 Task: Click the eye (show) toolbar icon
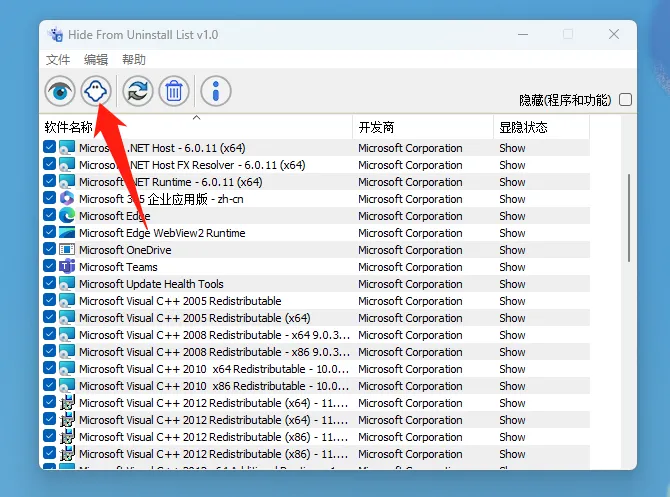coord(60,91)
